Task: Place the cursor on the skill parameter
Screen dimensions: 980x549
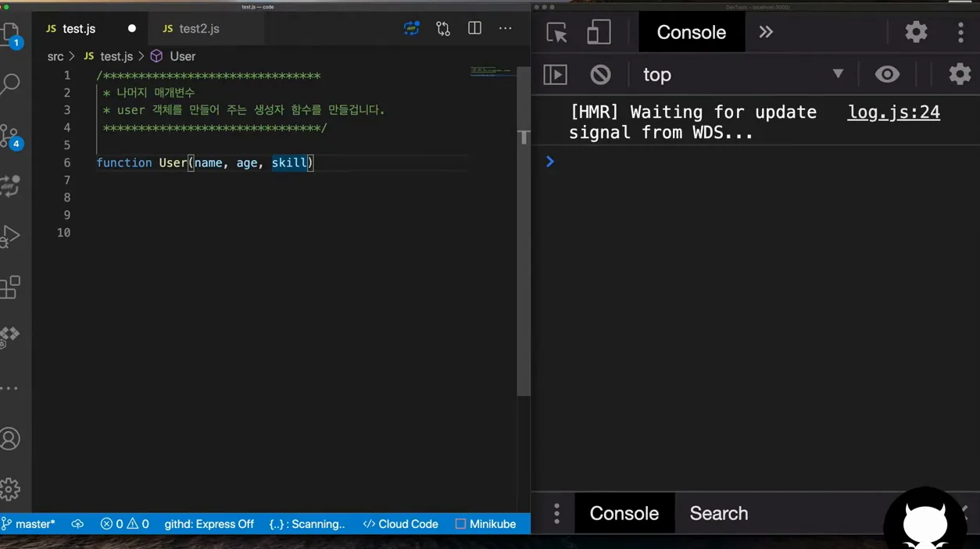Action: click(x=289, y=162)
